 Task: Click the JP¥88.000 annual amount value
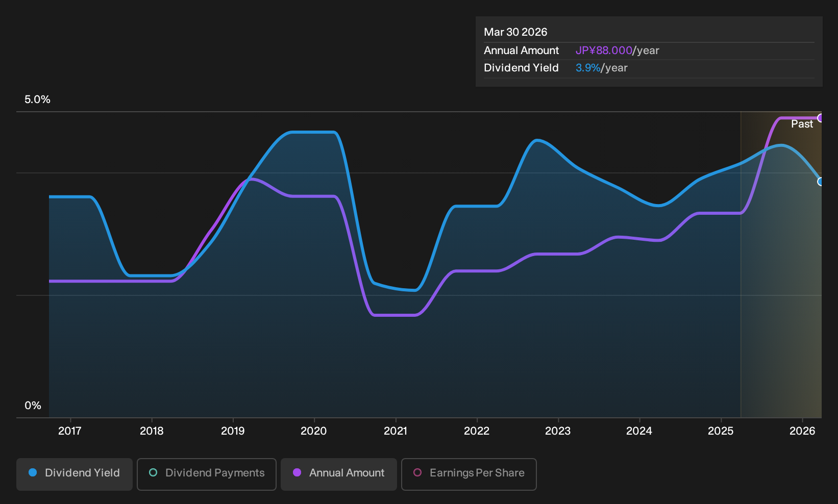(604, 51)
